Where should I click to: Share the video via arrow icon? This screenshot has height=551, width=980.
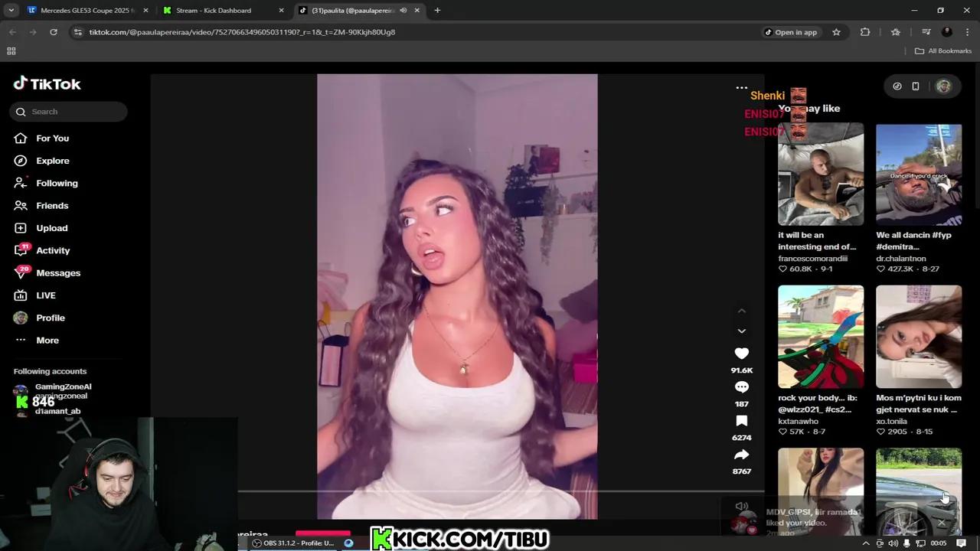741,455
